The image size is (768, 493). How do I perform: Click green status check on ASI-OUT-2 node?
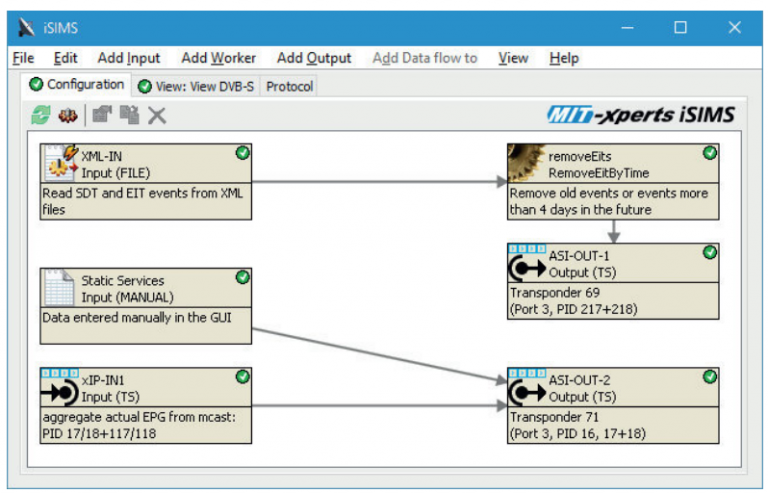click(x=710, y=377)
